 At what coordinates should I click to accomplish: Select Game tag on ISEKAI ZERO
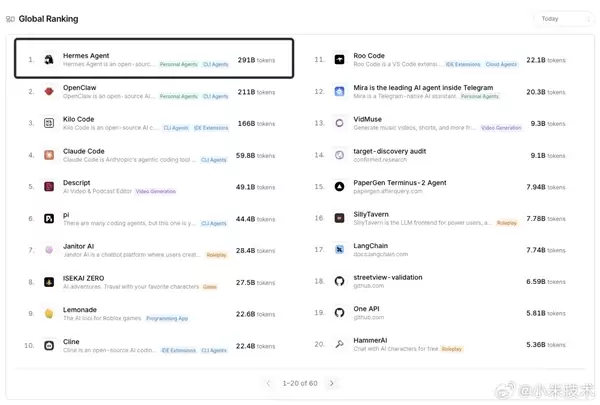(x=210, y=287)
